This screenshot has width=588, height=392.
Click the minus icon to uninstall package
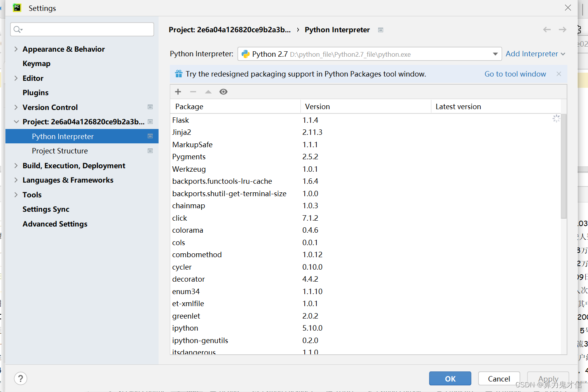(193, 92)
